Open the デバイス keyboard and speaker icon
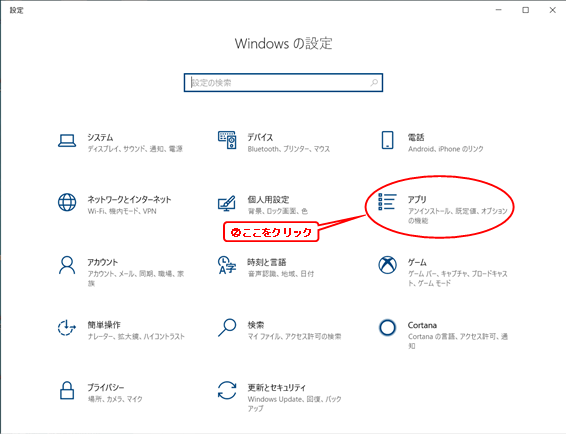 tap(227, 140)
